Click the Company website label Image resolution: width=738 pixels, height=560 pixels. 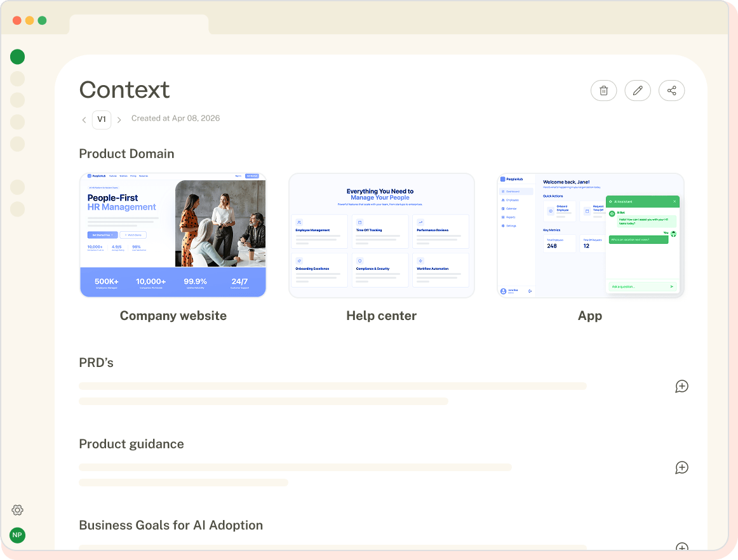click(173, 316)
